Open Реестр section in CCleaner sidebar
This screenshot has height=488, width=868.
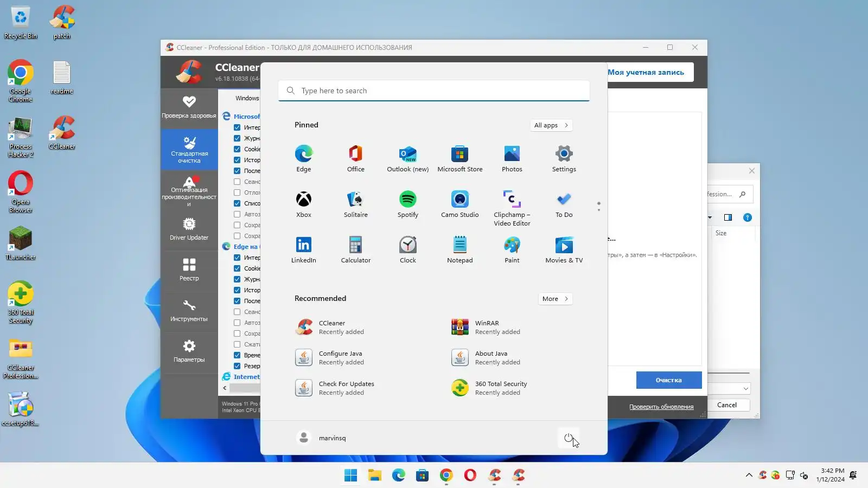click(x=189, y=269)
